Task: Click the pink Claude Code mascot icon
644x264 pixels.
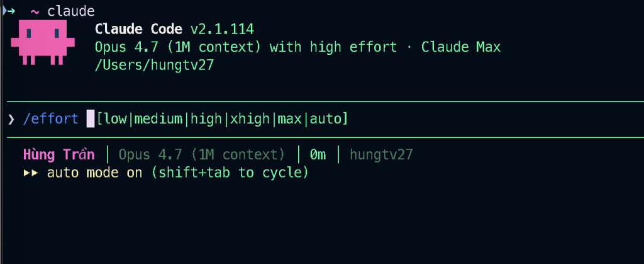Action: coord(43,42)
